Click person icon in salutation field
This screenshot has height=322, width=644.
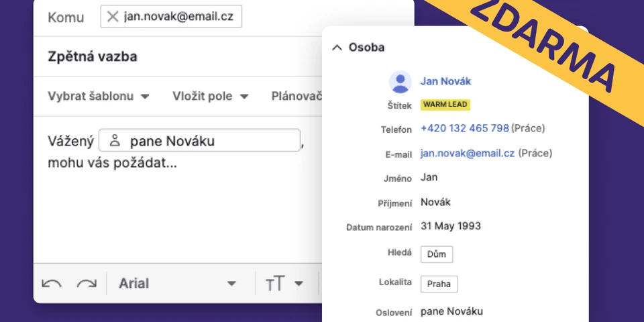[x=115, y=141]
